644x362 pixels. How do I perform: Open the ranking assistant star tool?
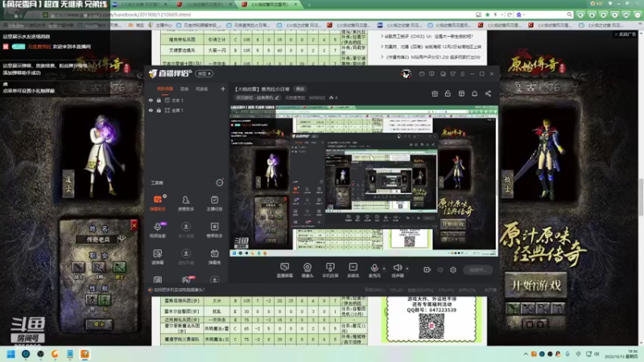(x=214, y=230)
